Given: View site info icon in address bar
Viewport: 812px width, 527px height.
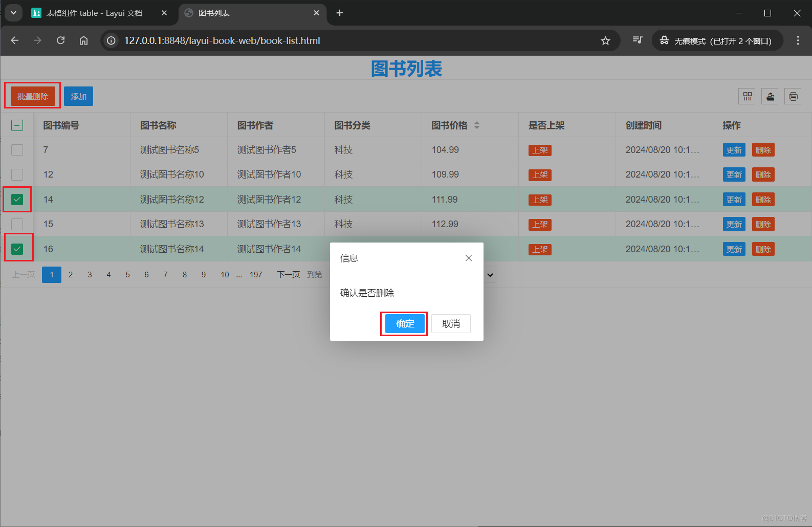Looking at the screenshot, I should 111,40.
